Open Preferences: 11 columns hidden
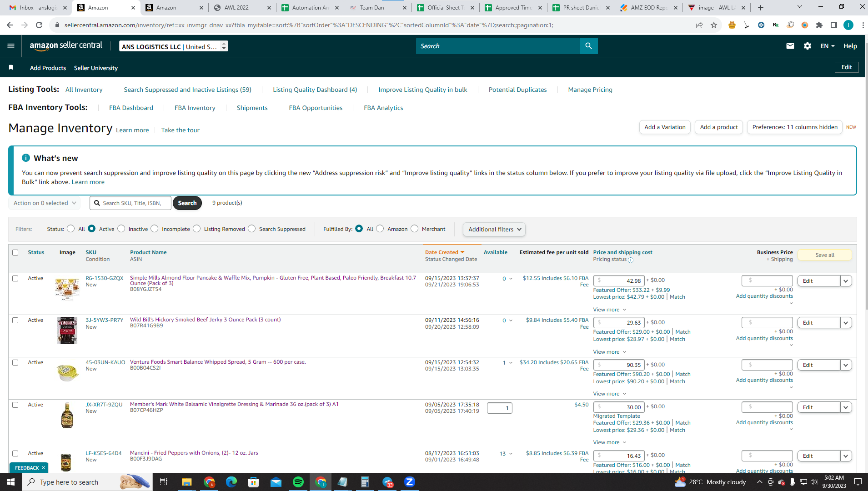The image size is (868, 491). point(795,127)
